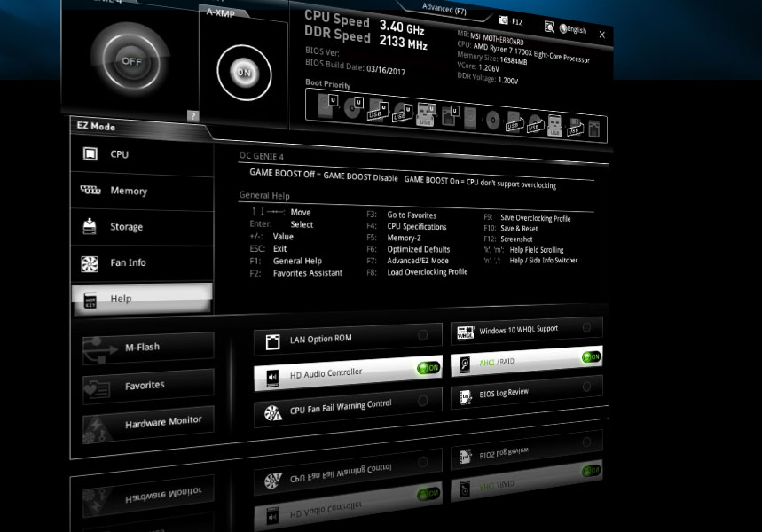Select the first UEFI hard disk boot icon

pyautogui.click(x=326, y=106)
